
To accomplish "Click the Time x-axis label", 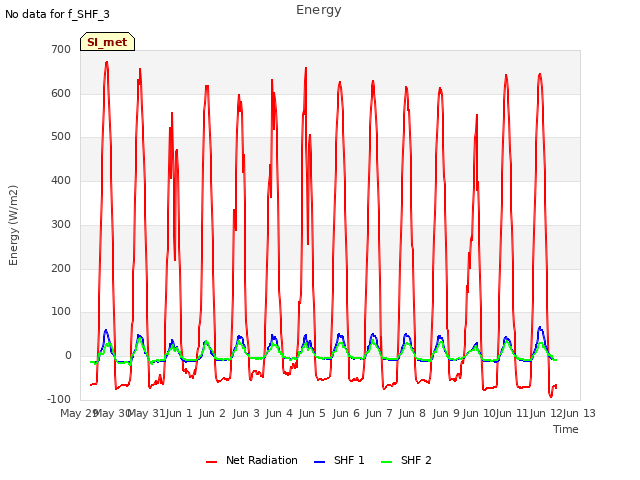I will [566, 429].
